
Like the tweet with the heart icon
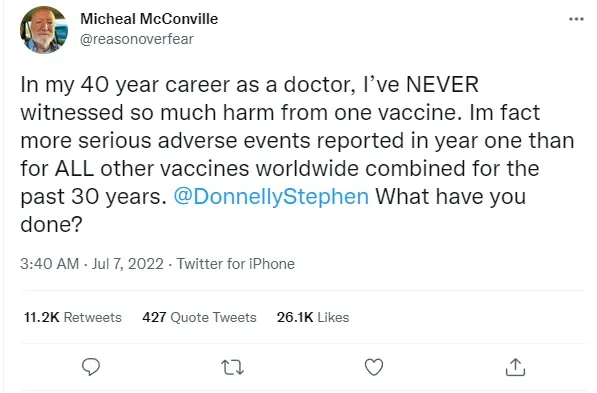point(374,367)
